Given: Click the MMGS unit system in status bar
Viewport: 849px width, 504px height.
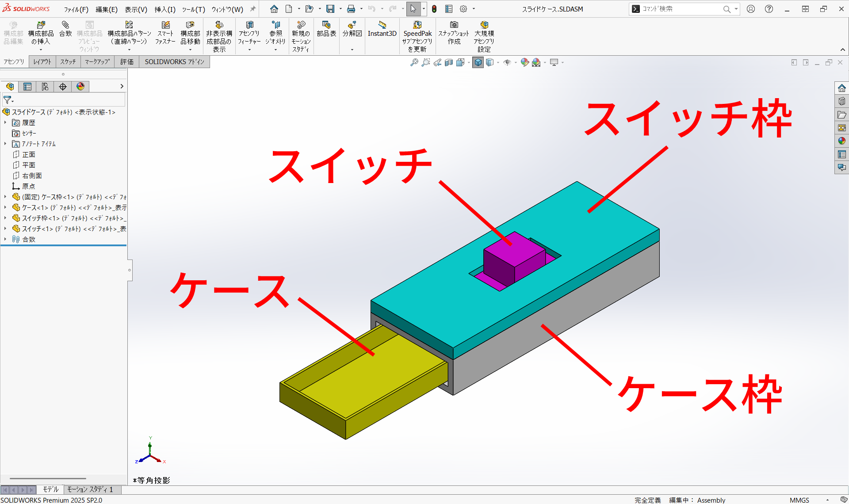Looking at the screenshot, I should (x=799, y=500).
